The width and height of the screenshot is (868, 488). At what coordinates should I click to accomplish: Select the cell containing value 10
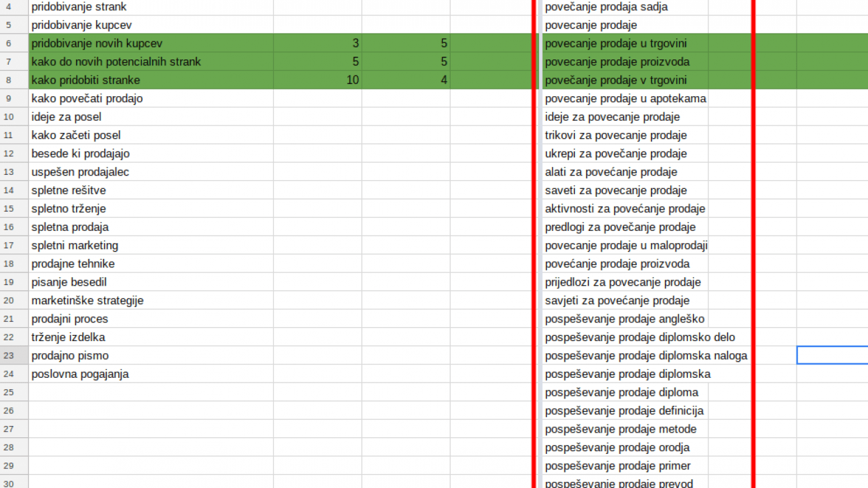[318, 80]
